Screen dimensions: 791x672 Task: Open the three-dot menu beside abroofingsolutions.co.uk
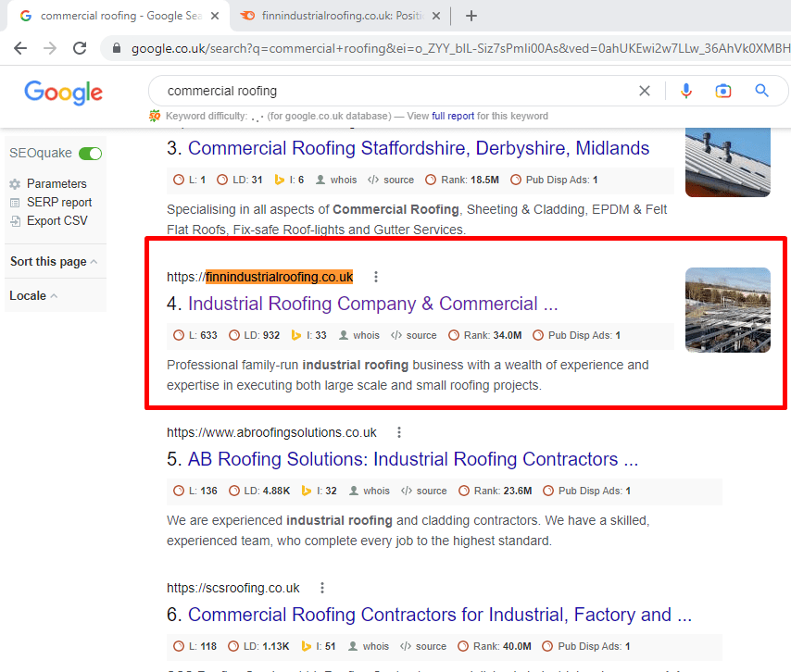[x=399, y=432]
